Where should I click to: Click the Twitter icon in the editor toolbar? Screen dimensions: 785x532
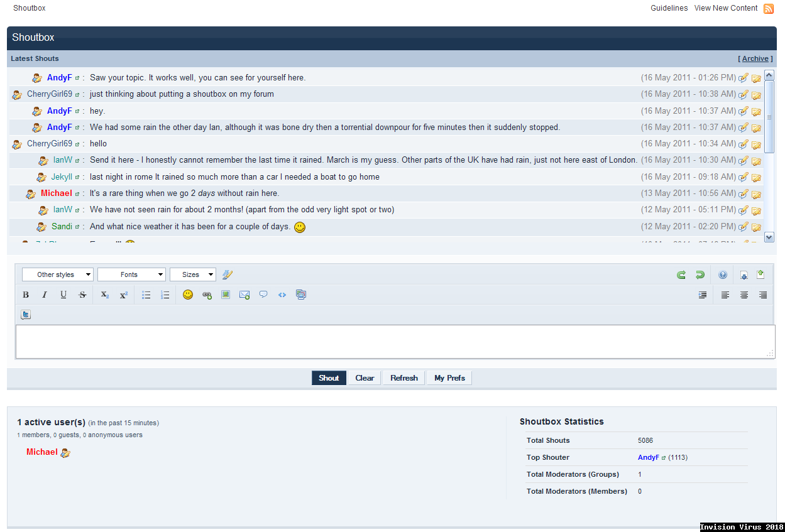(x=26, y=315)
